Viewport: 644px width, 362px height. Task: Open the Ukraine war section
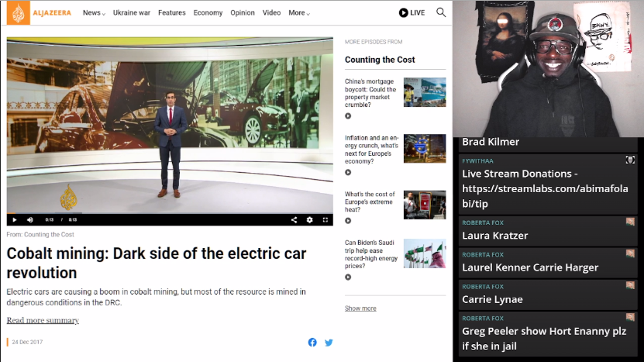pyautogui.click(x=132, y=12)
